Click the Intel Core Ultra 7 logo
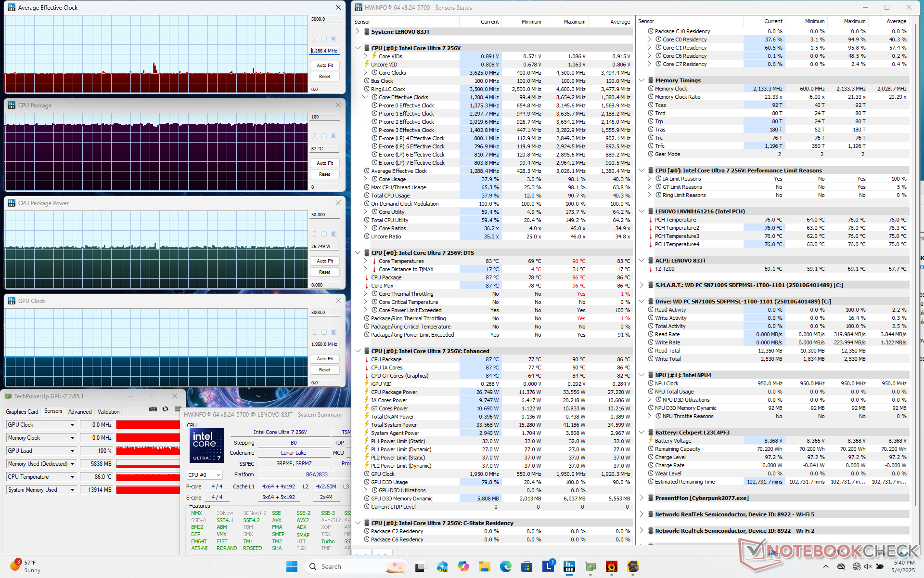The image size is (924, 578). point(207,446)
